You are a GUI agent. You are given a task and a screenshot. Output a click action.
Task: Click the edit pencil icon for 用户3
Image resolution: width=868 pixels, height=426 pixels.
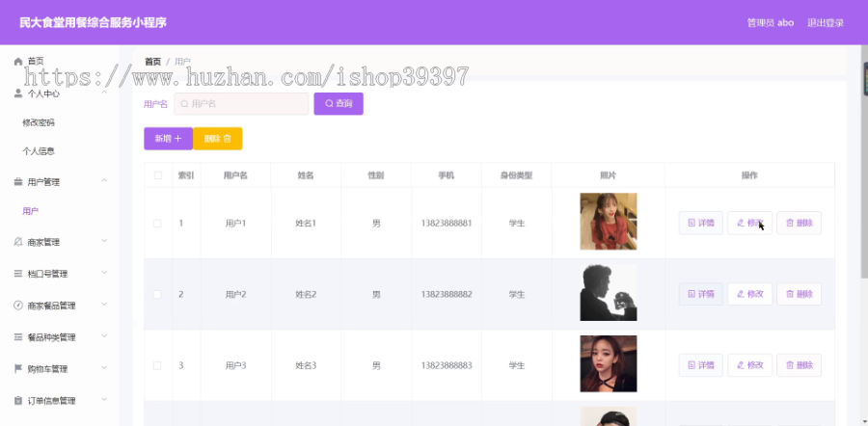tap(741, 365)
